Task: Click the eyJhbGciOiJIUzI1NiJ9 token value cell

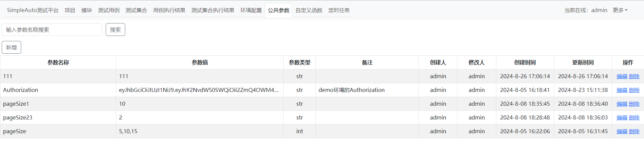Action: tap(200, 90)
